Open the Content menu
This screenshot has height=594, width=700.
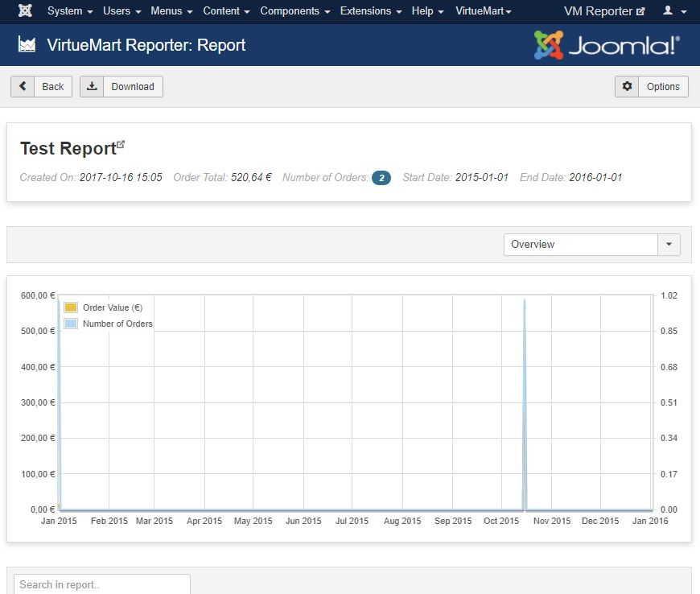(226, 11)
